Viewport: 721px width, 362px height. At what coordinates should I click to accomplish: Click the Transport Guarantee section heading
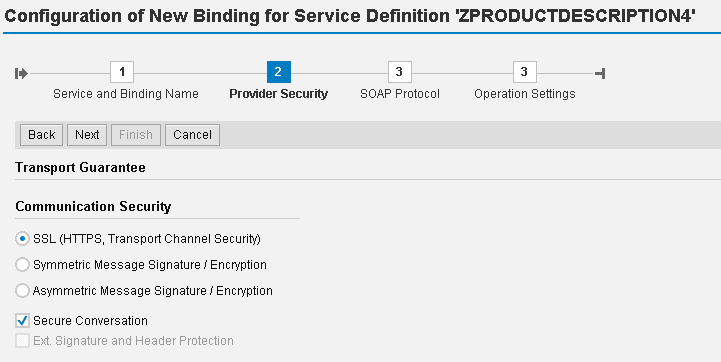(x=80, y=167)
